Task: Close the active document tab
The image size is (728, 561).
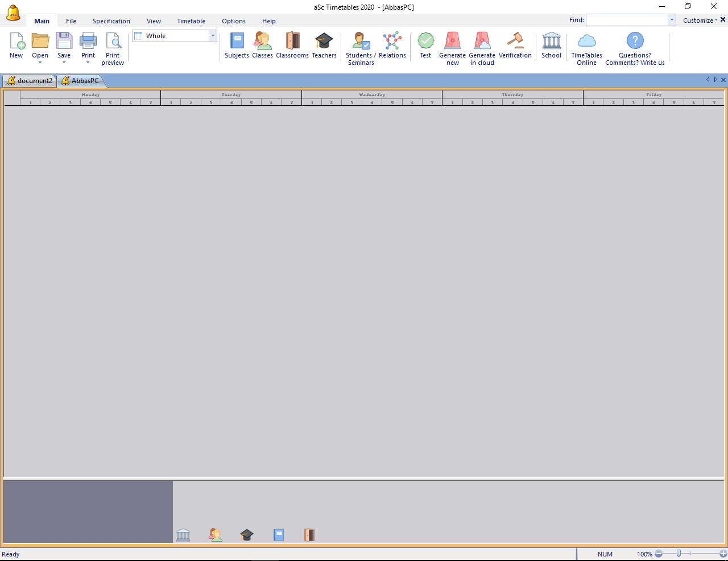Action: tap(723, 80)
